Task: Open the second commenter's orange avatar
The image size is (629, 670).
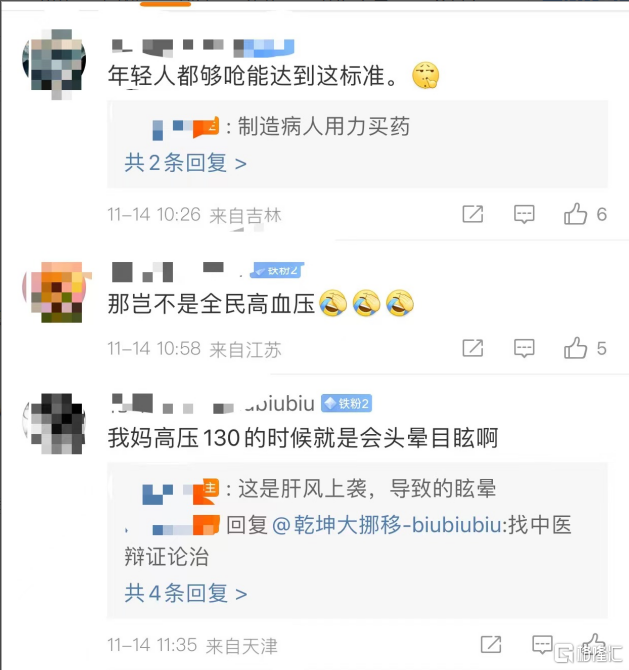Action: (x=54, y=289)
